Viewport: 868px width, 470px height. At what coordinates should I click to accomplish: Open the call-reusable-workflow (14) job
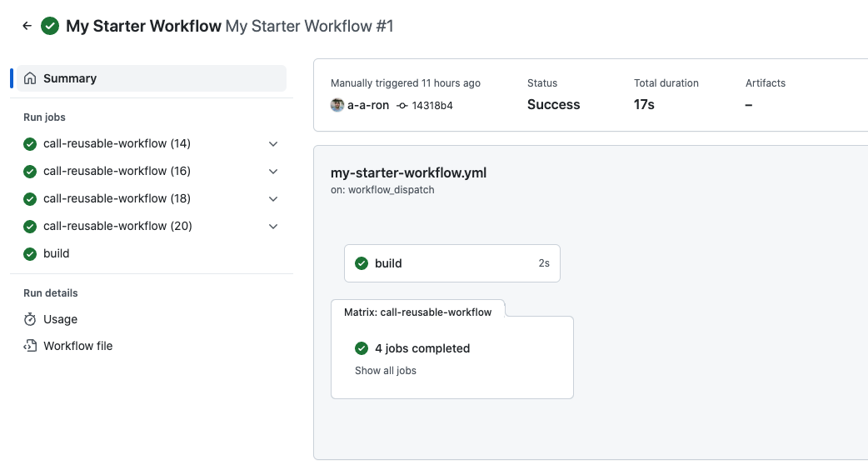(x=117, y=143)
